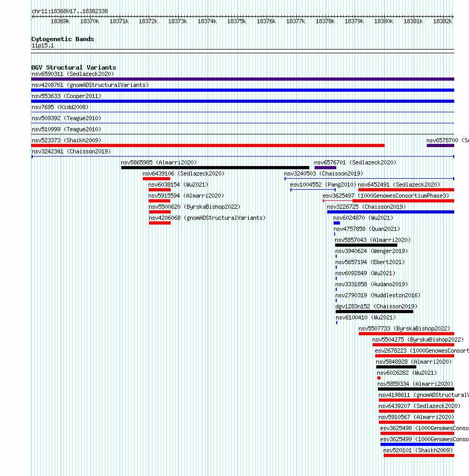Select nsv6092849 (Wu2021) label
The image size is (469, 476).
pyautogui.click(x=366, y=273)
